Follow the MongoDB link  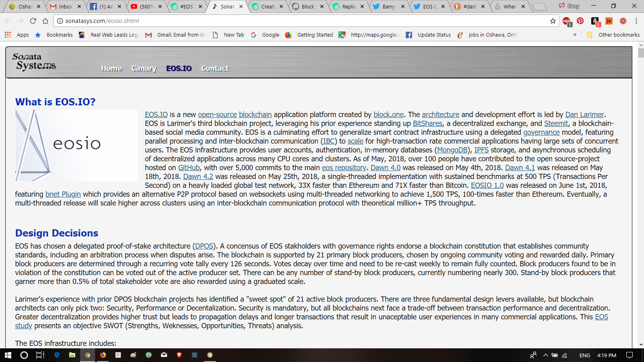click(452, 150)
